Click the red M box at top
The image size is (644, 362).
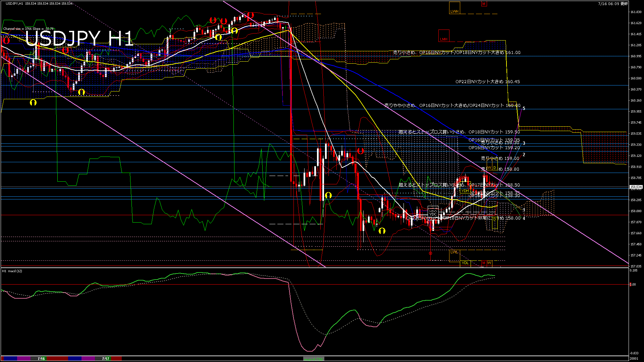click(484, 4)
